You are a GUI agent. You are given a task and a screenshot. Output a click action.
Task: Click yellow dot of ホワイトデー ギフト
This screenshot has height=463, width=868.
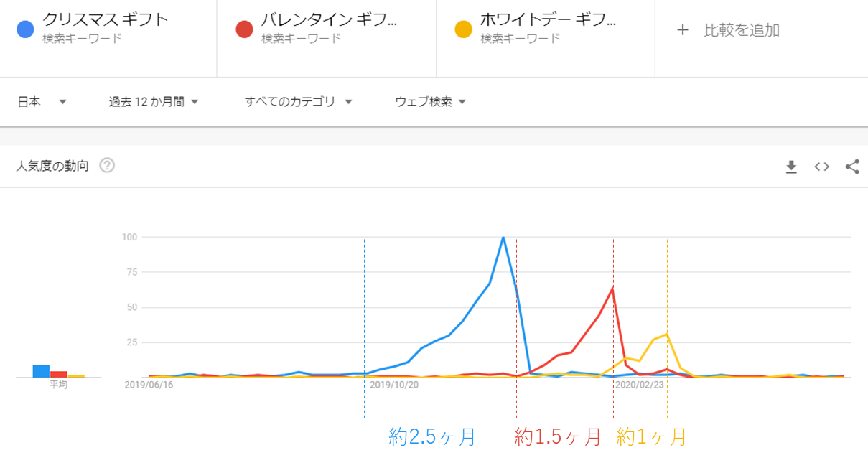pos(463,29)
